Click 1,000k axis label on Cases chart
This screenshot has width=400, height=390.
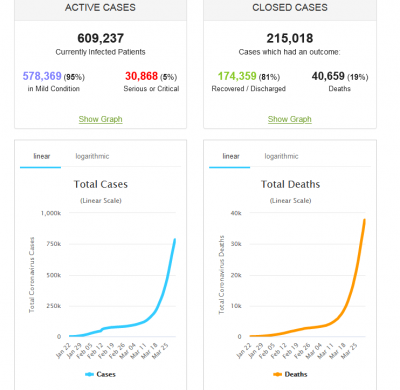pos(51,213)
